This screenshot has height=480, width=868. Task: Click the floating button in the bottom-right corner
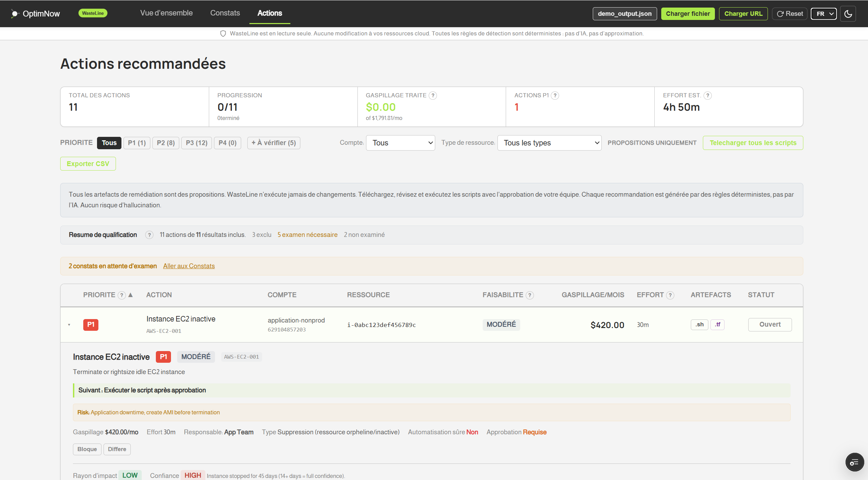point(855,462)
